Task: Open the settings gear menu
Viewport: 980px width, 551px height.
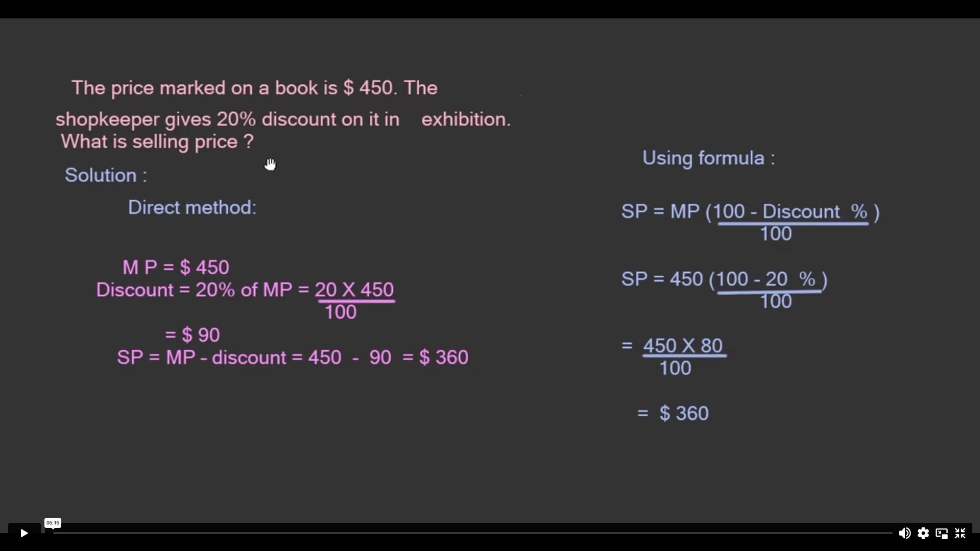Action: coord(923,533)
